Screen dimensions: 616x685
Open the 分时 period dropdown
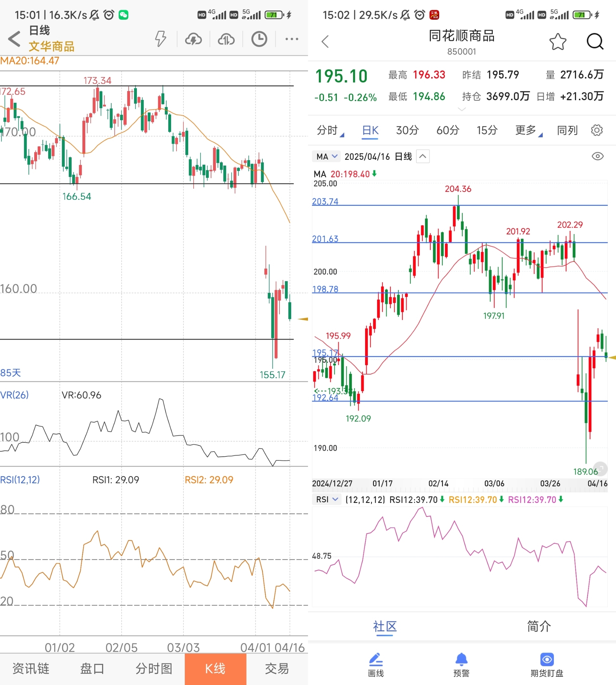point(330,130)
